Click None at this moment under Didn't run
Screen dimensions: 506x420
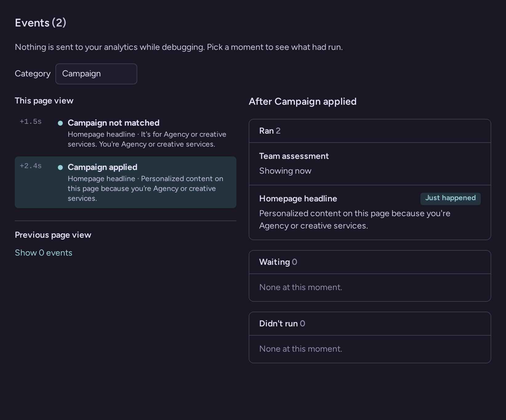[300, 349]
